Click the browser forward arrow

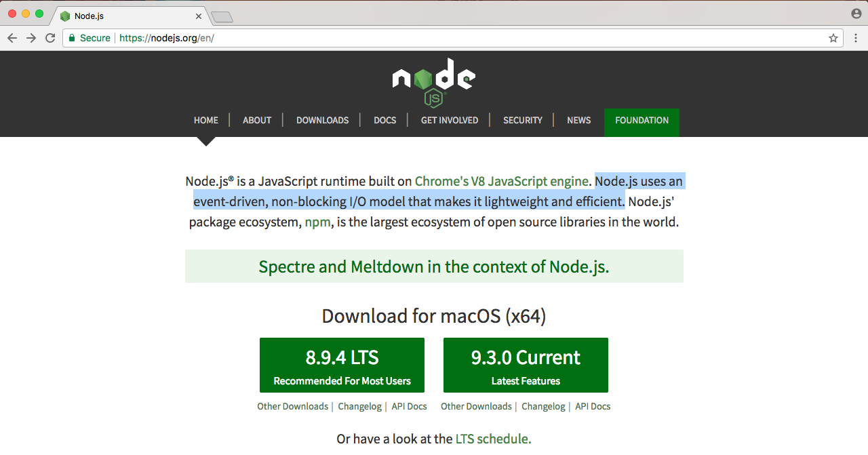[x=31, y=38]
